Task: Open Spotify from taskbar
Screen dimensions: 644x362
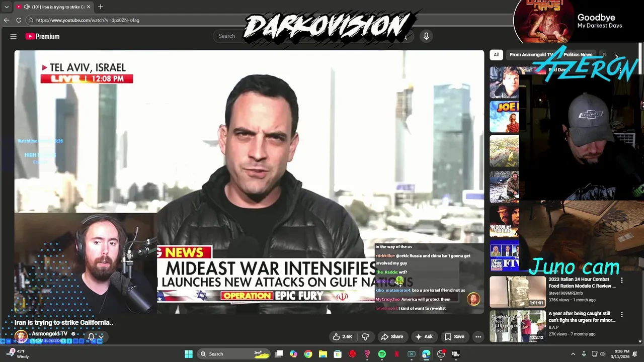Action: (x=382, y=354)
